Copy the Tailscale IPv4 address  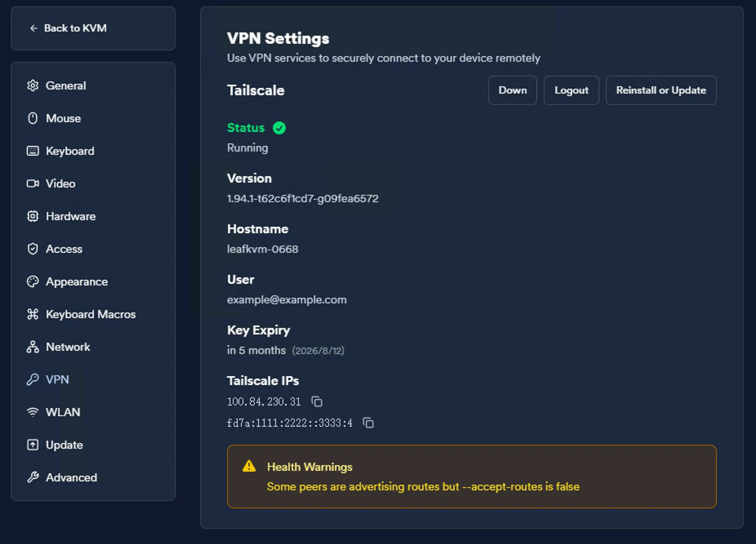[317, 402]
